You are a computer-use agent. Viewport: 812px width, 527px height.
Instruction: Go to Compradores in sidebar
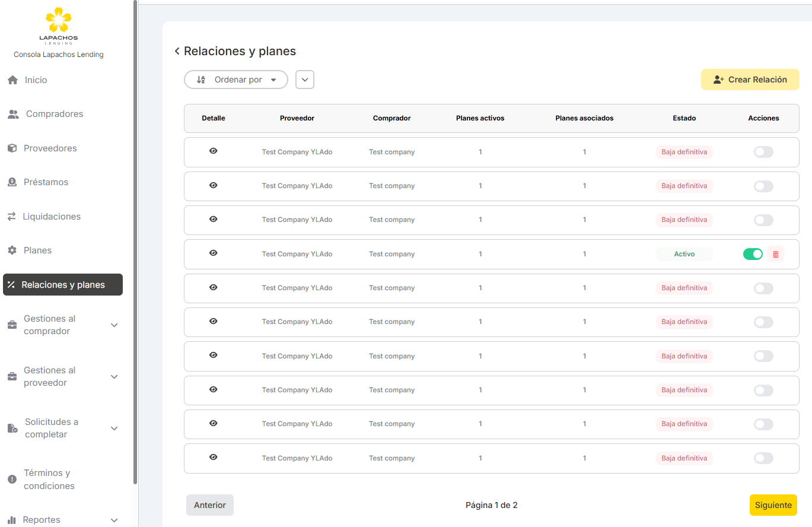pos(54,114)
